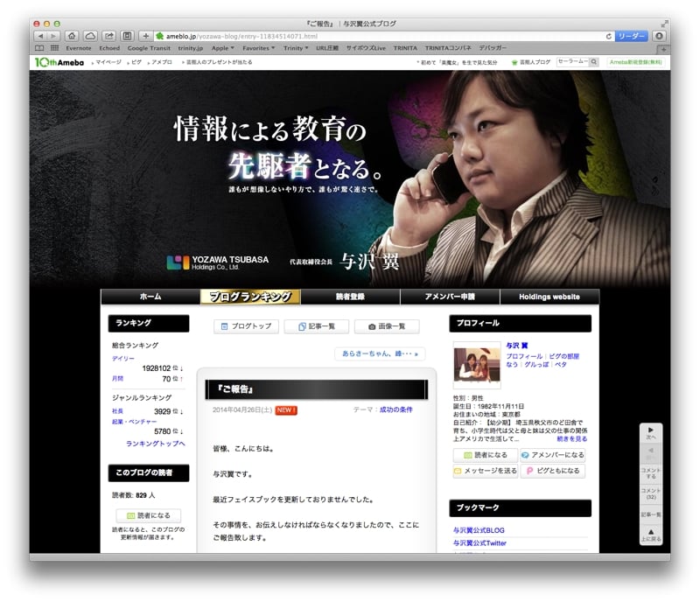Open the ブログランキング tab
The image size is (700, 602).
click(x=250, y=297)
